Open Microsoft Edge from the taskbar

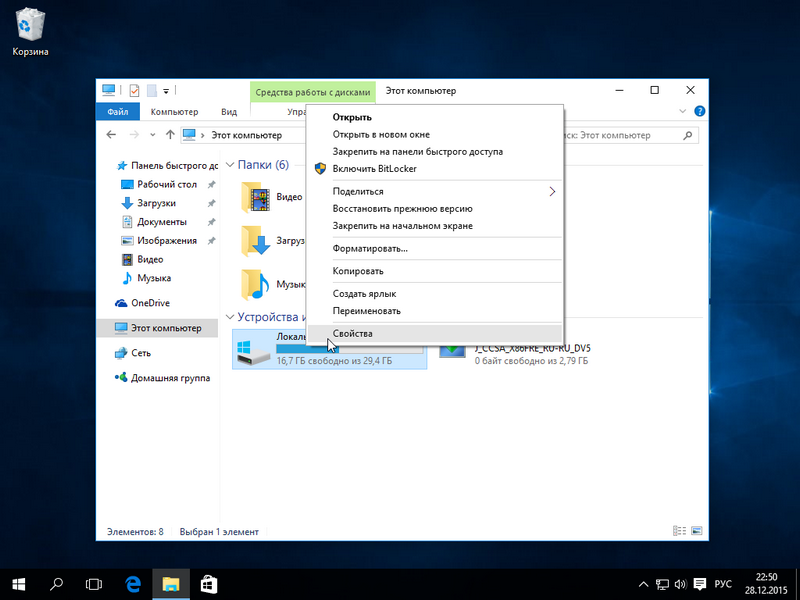click(132, 583)
